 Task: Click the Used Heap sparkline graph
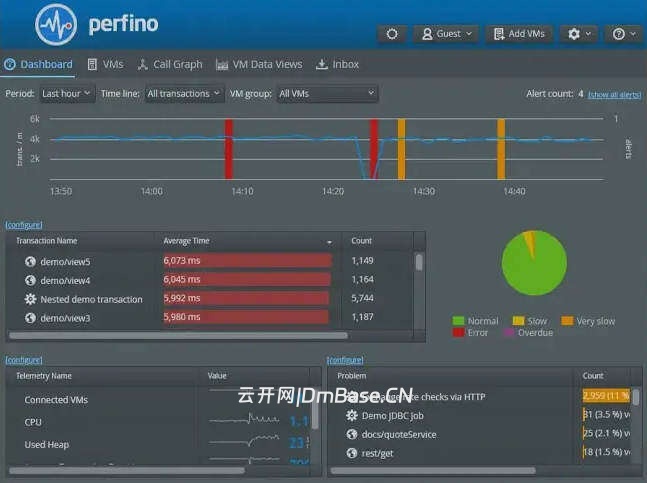(244, 441)
